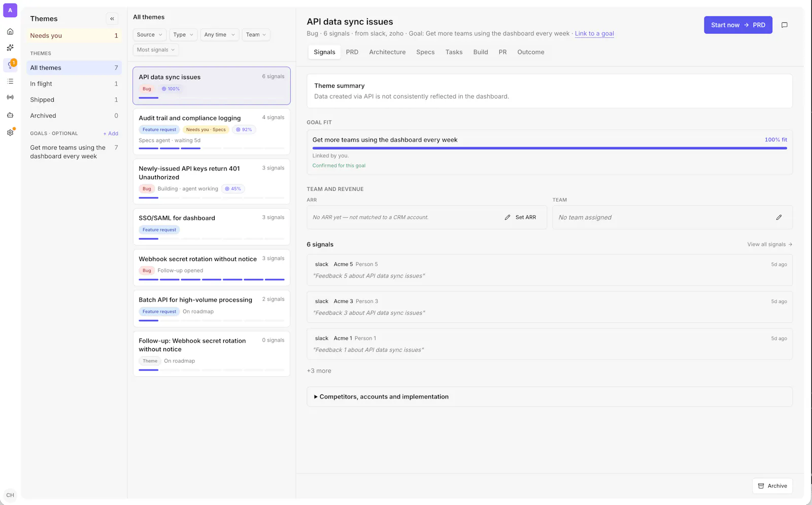Open the lightbulb Themes icon with badge
This screenshot has height=505, width=812.
tap(10, 64)
